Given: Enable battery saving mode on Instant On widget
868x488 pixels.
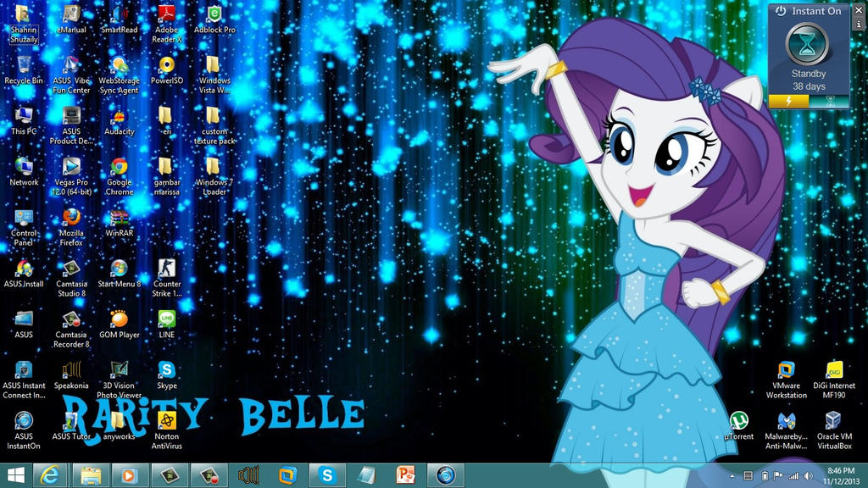Looking at the screenshot, I should (x=788, y=102).
